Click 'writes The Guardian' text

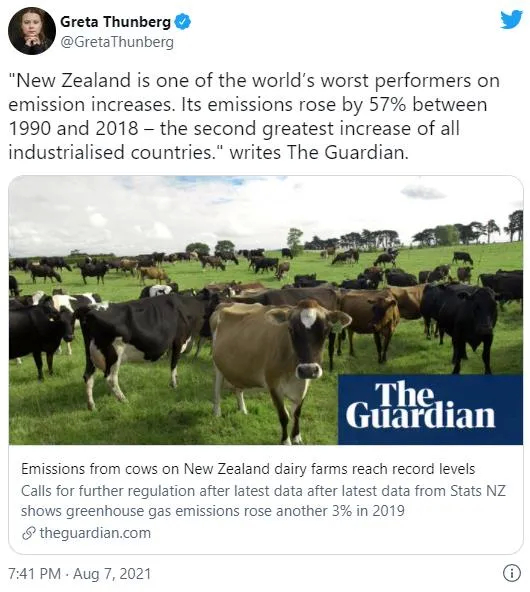(x=319, y=153)
